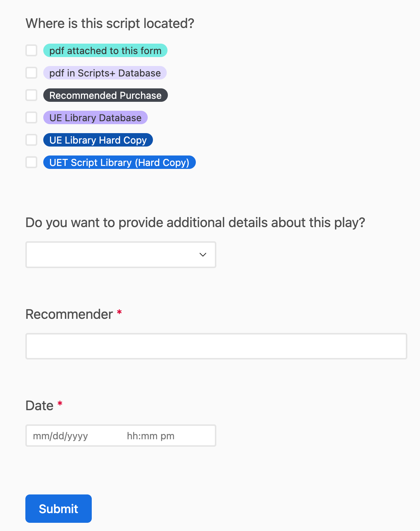Image resolution: width=420 pixels, height=531 pixels.
Task: Focus the Recommender text field
Action: [216, 346]
